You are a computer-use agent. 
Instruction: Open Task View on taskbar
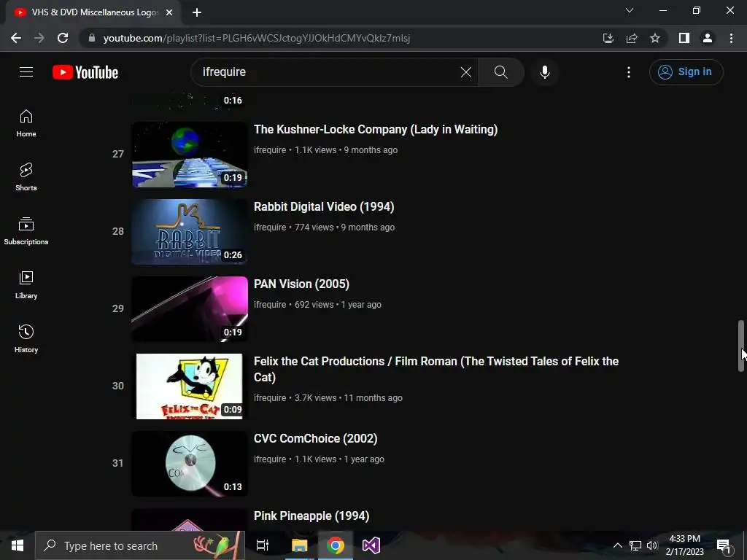(x=263, y=545)
